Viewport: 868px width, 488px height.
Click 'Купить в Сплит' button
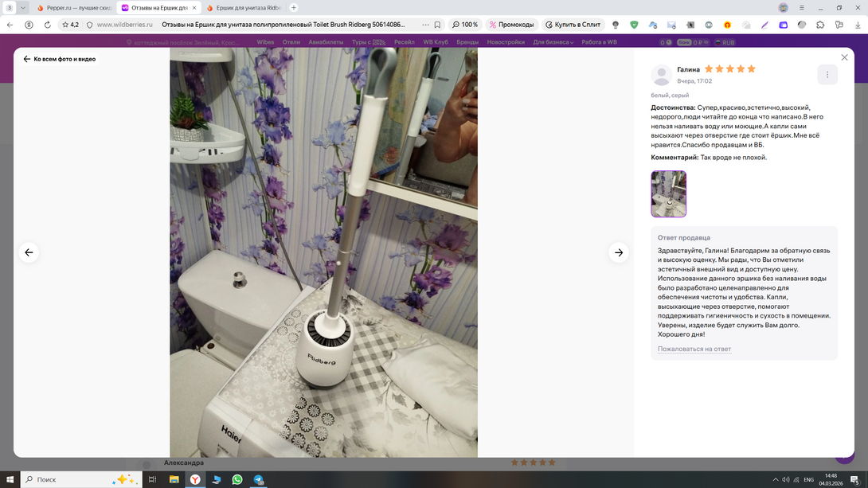pyautogui.click(x=573, y=25)
